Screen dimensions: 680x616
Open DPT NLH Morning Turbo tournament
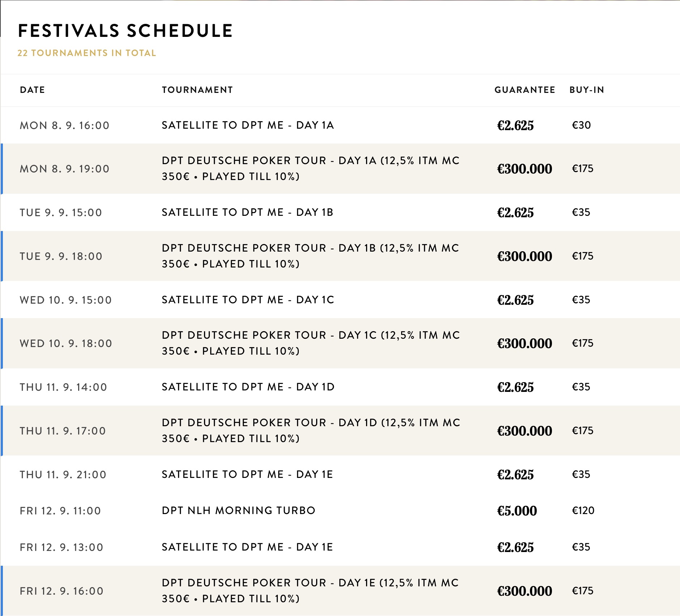coord(238,510)
